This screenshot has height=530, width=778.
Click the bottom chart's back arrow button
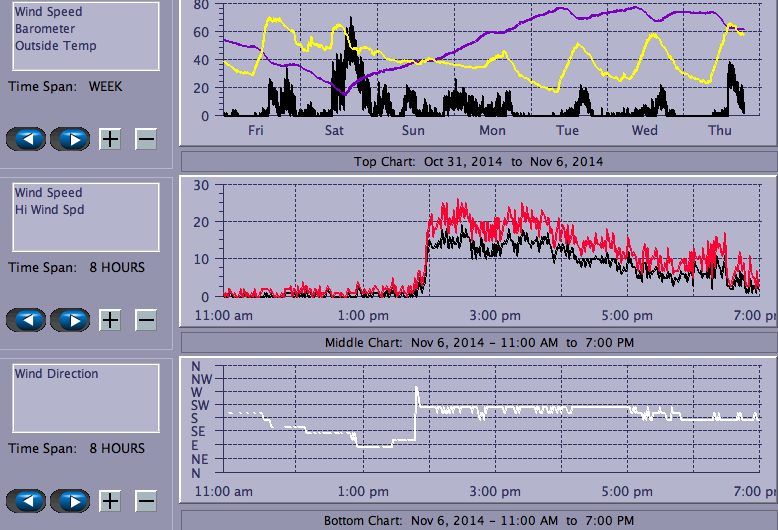pyautogui.click(x=27, y=501)
